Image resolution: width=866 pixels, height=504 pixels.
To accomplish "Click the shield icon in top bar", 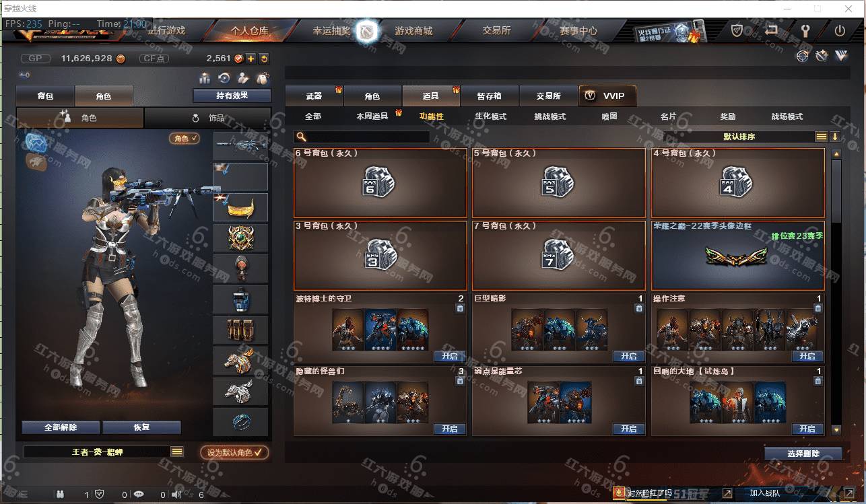I will pos(737,30).
